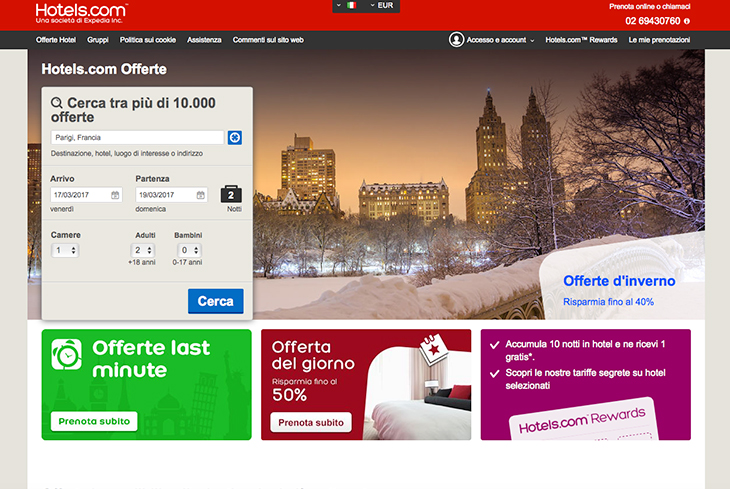Screen dimensions: 730x489
Task: Click the Partenza date field 19/03/2017
Action: [171, 195]
